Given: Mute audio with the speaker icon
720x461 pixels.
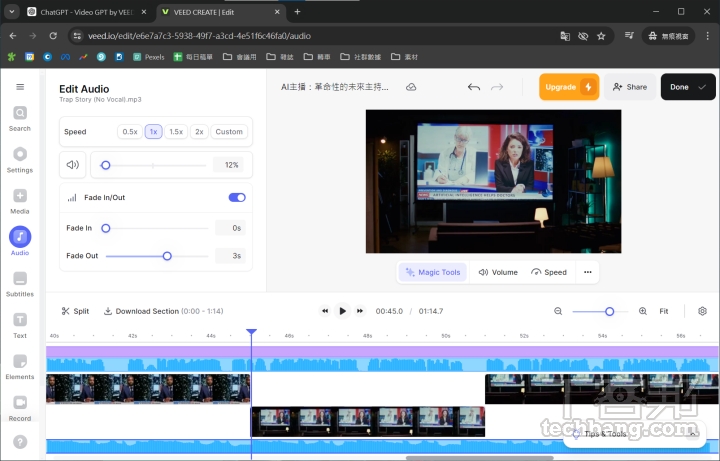Looking at the screenshot, I should point(73,164).
